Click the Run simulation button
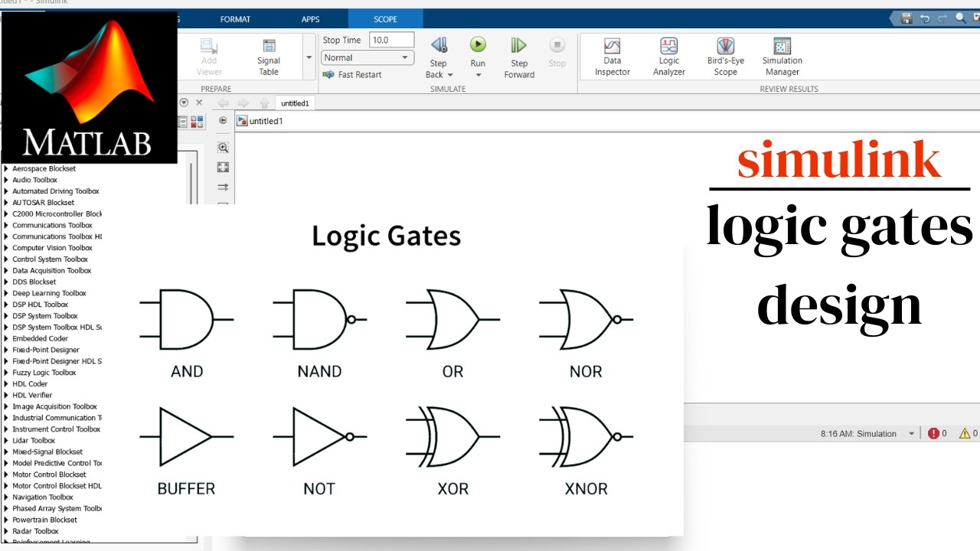980x551 pixels. pyautogui.click(x=478, y=45)
